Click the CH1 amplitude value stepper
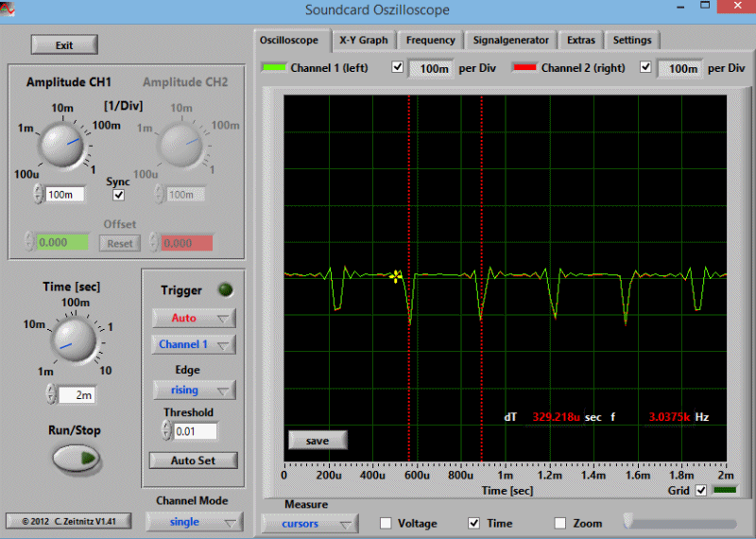756x539 pixels. click(x=38, y=194)
